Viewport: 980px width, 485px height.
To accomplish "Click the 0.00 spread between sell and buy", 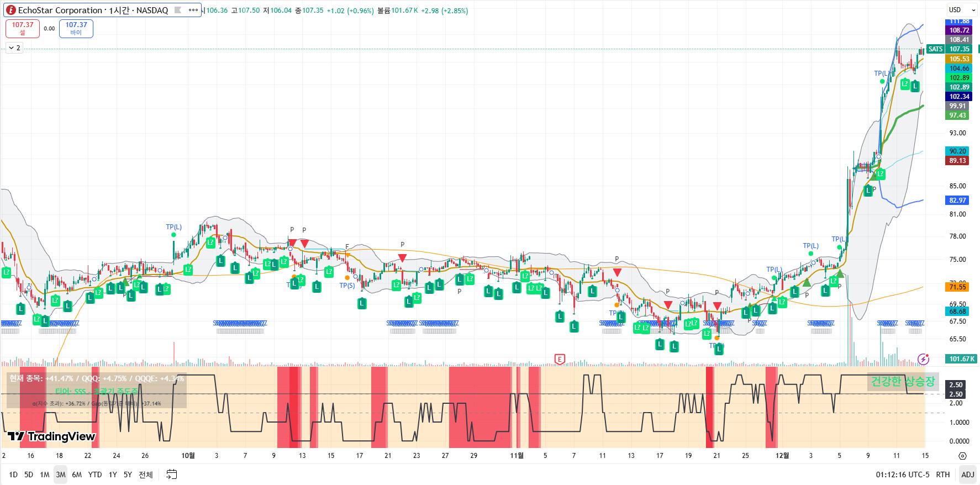I will (49, 29).
